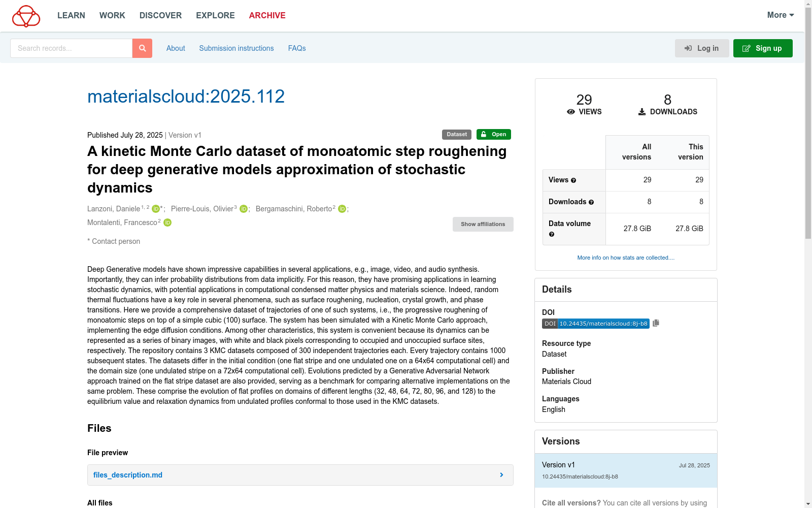Image resolution: width=812 pixels, height=508 pixels.
Task: Select Version v1 in Versions list
Action: (x=626, y=470)
